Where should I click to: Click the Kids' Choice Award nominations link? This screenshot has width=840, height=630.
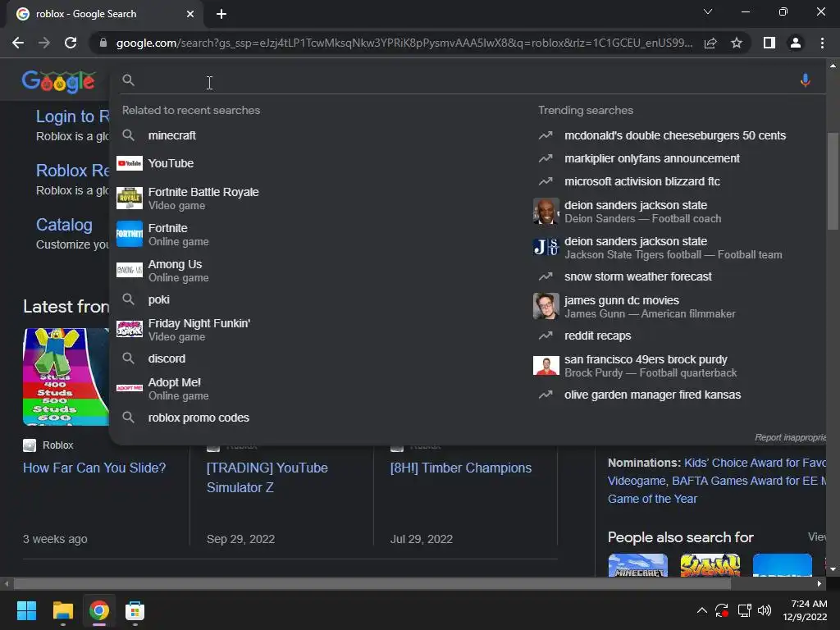click(x=755, y=463)
